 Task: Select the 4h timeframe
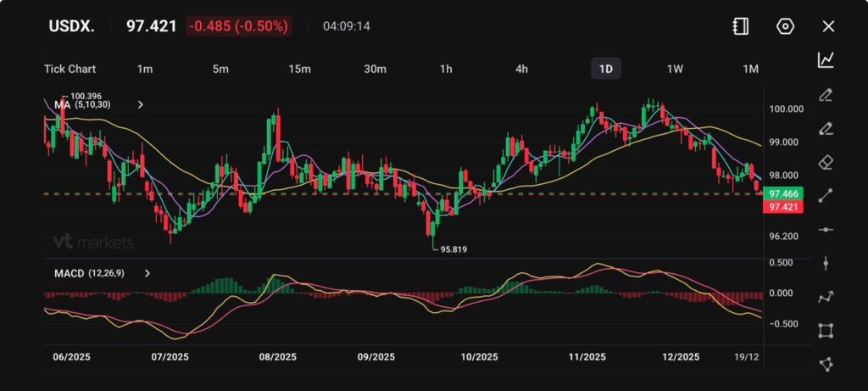pyautogui.click(x=522, y=69)
